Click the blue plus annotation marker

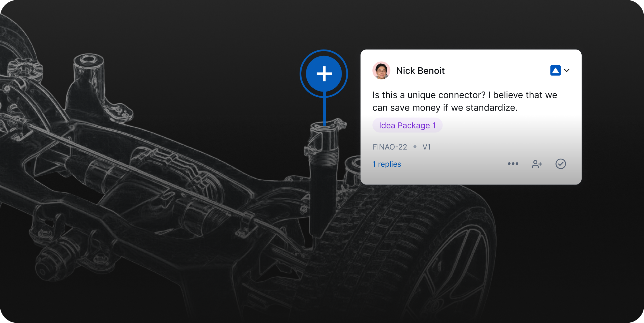coord(324,74)
